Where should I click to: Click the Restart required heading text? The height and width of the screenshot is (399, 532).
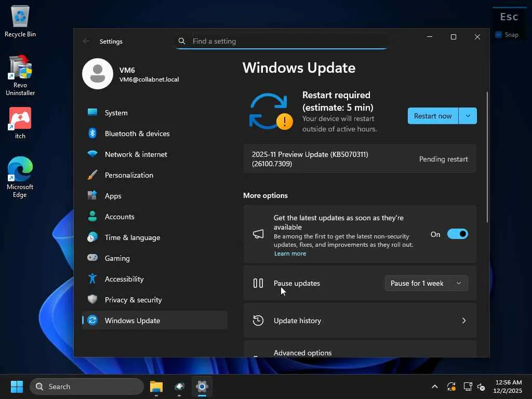point(338,101)
